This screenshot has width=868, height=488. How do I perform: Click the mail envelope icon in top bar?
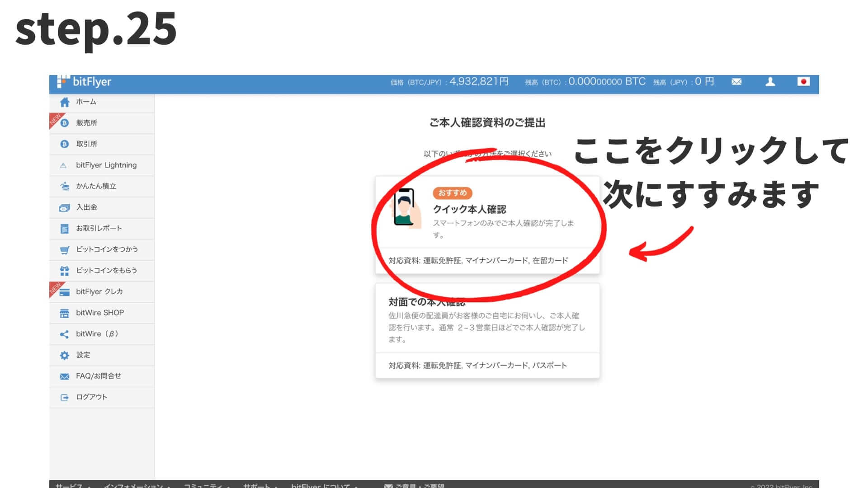coord(736,82)
